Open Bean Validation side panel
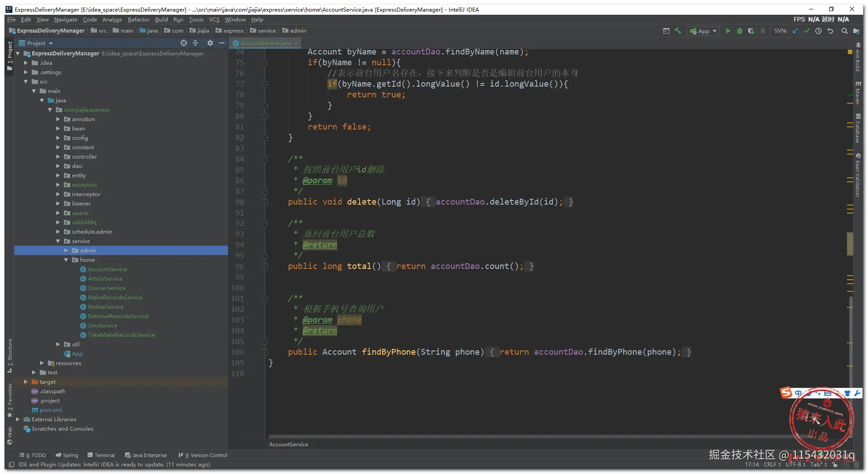 858,175
